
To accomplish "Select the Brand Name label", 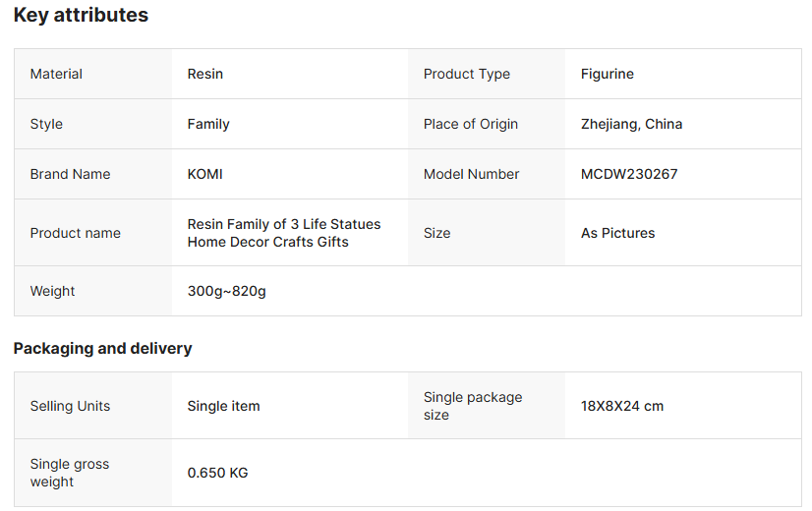I will click(70, 174).
